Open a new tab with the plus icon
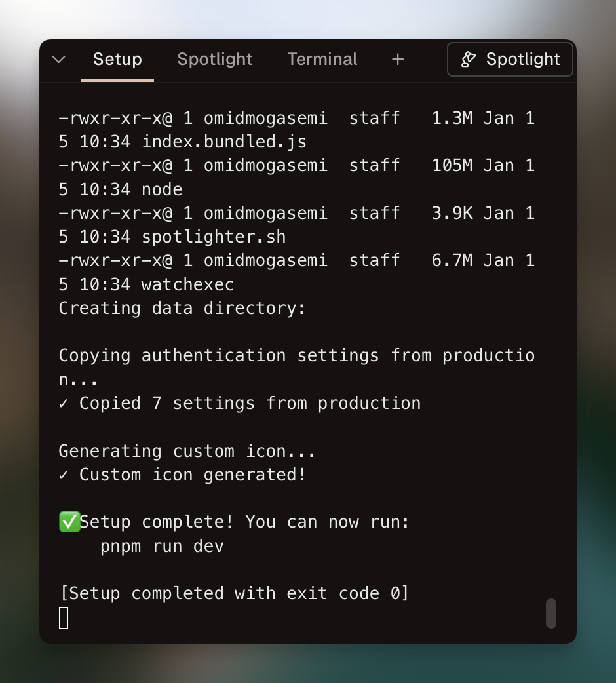616x683 pixels. (x=398, y=59)
